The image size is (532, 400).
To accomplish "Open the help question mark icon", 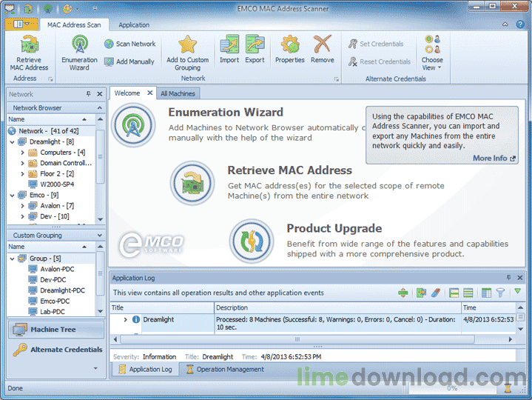I will 520,24.
